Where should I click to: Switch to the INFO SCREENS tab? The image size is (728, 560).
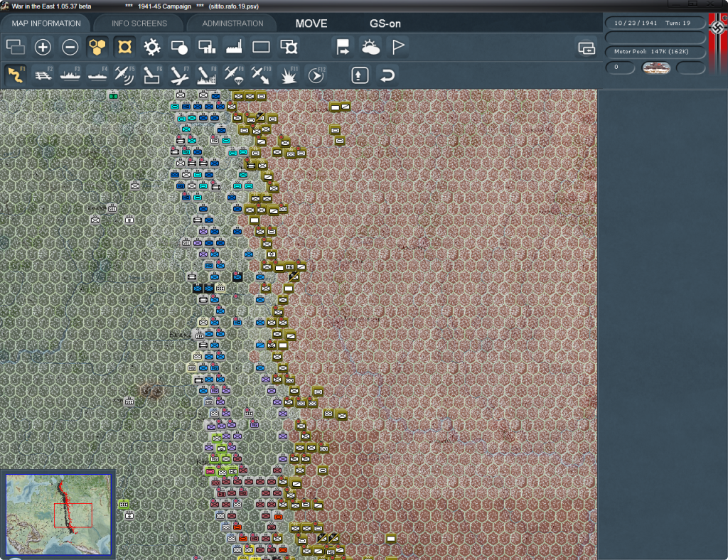click(139, 23)
